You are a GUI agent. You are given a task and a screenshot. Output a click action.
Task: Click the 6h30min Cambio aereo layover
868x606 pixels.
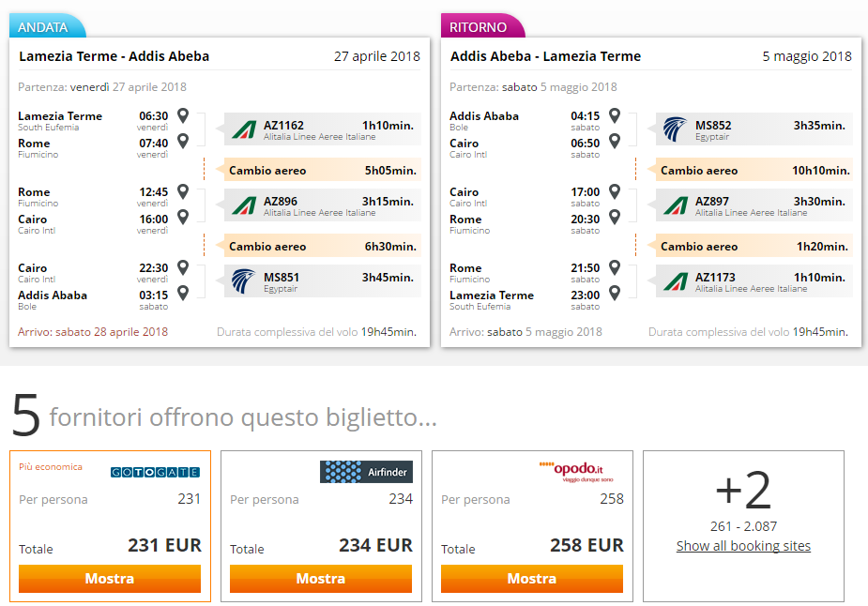tap(322, 247)
